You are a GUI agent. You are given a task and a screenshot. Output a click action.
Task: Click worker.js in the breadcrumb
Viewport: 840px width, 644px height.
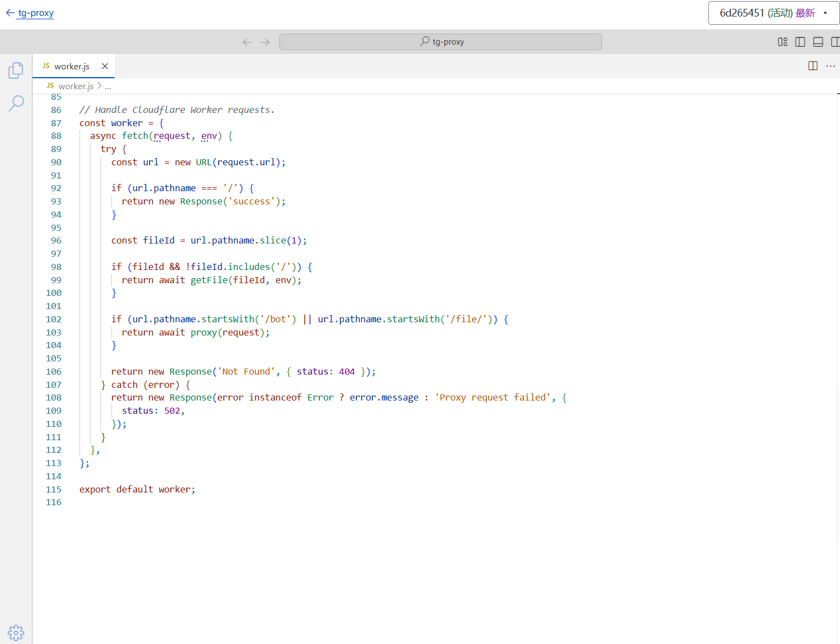[x=76, y=86]
